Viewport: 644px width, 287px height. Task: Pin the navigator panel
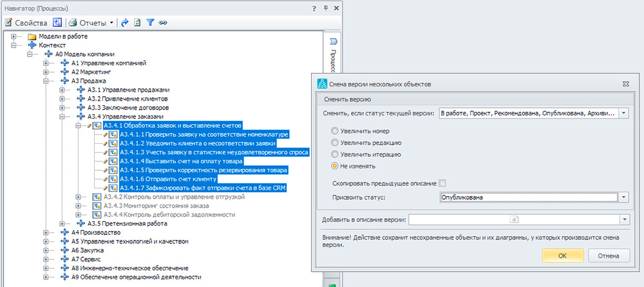[x=325, y=7]
